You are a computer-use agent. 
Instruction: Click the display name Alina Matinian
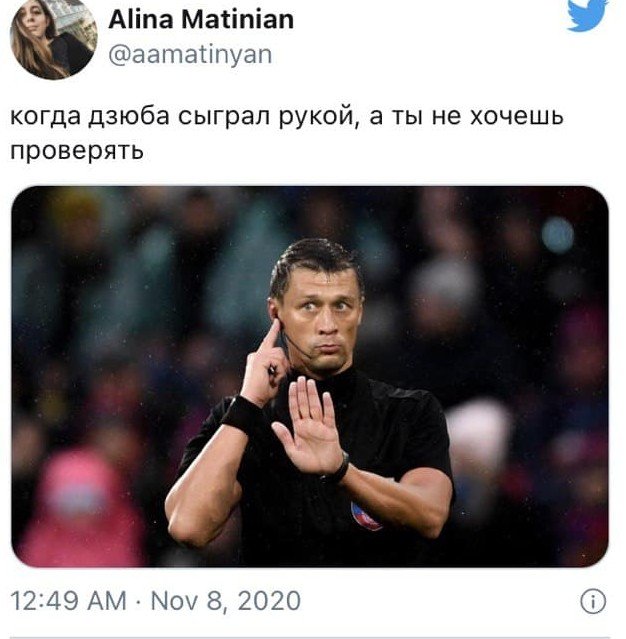[201, 20]
